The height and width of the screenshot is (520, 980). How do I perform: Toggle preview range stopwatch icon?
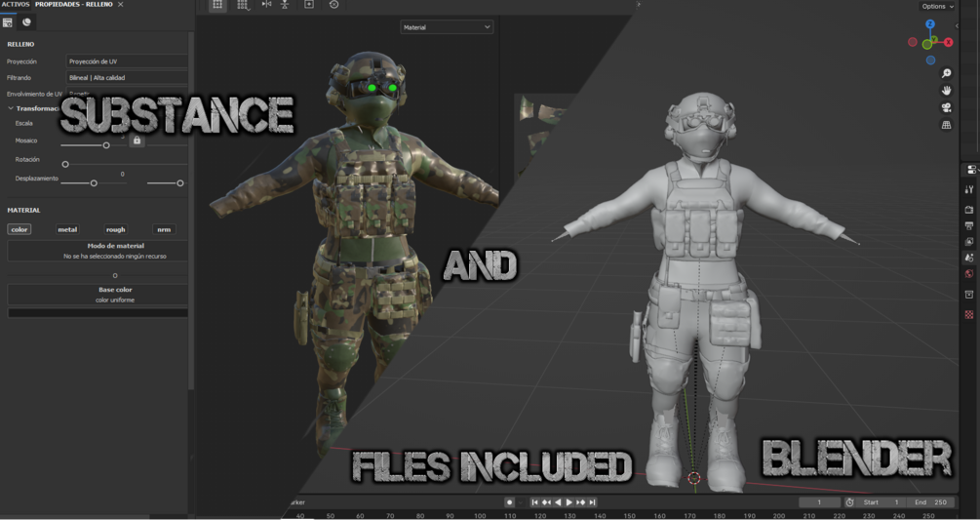[x=849, y=501]
